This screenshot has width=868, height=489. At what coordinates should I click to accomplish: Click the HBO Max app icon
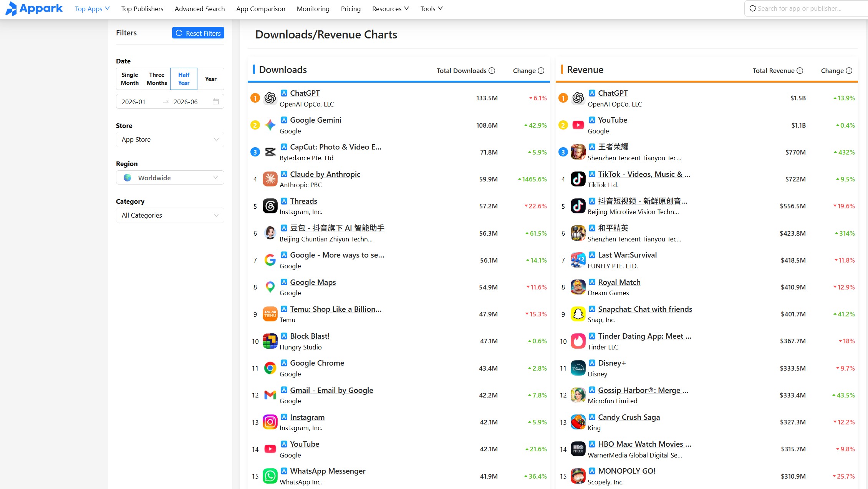[x=578, y=449]
